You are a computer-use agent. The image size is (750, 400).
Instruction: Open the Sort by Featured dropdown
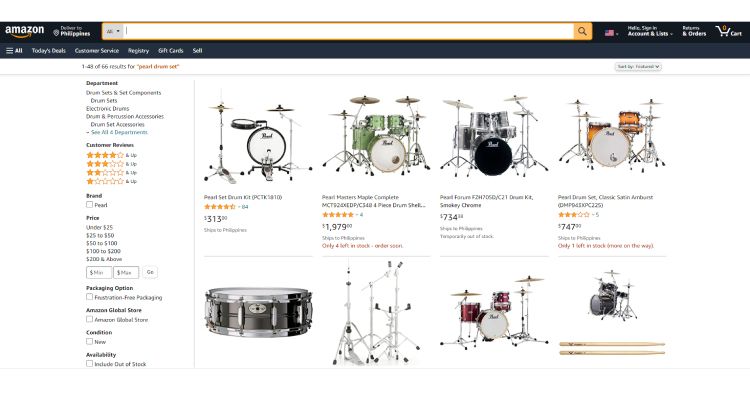(x=638, y=67)
